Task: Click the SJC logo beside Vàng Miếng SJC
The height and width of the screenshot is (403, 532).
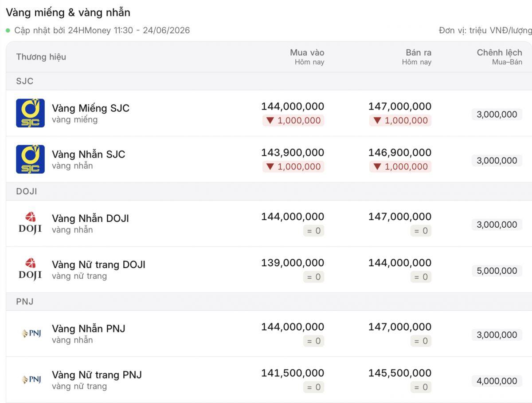Action: tap(30, 113)
